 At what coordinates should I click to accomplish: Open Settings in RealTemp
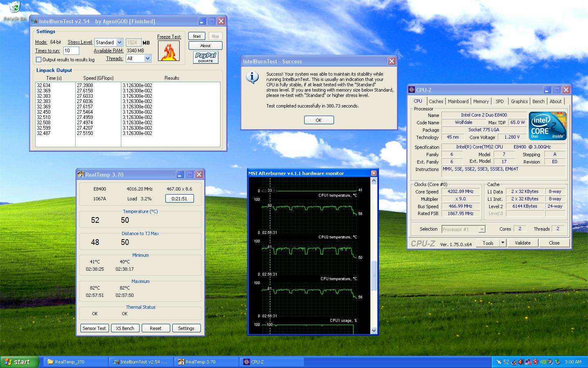point(186,328)
